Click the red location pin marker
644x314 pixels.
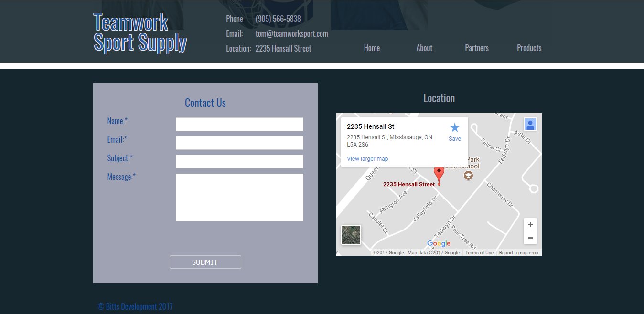(x=439, y=175)
